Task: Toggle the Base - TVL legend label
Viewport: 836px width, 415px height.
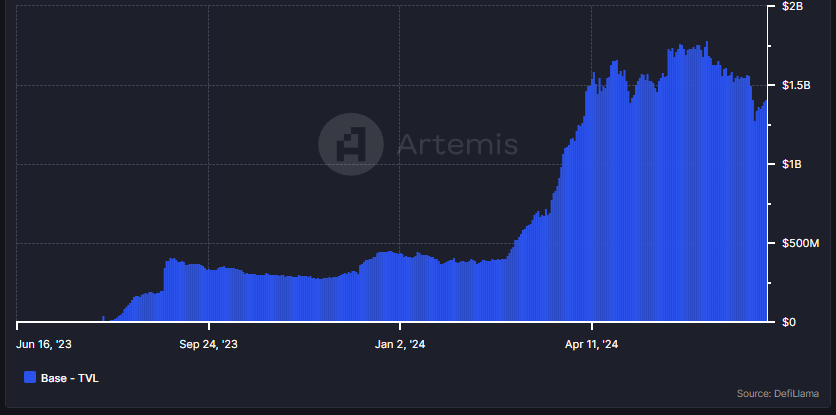Action: pyautogui.click(x=69, y=378)
